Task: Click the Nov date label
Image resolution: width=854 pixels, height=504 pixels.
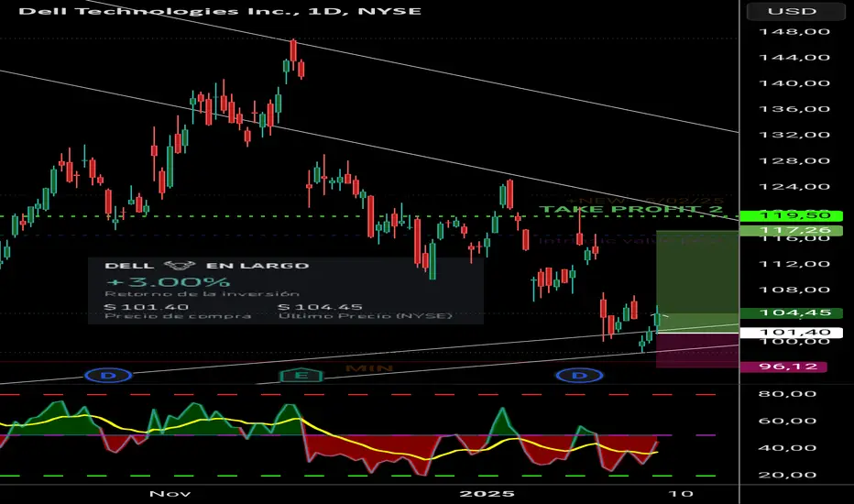Action: (170, 494)
